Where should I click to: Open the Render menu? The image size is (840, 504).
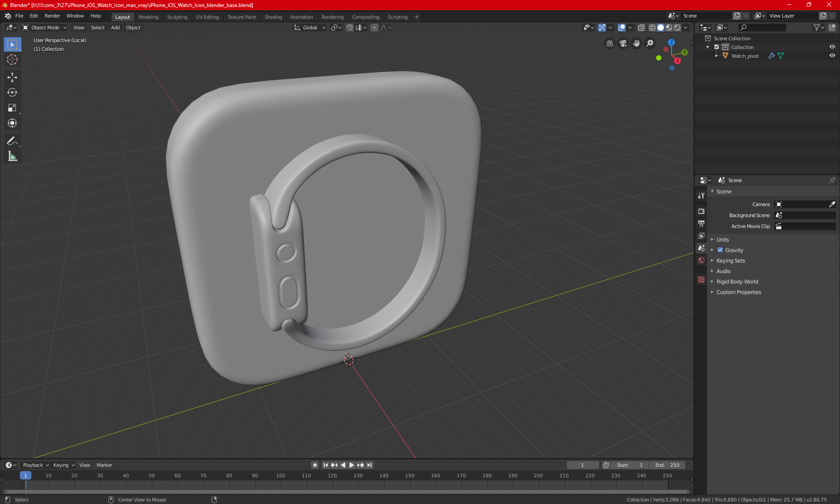[x=52, y=16]
